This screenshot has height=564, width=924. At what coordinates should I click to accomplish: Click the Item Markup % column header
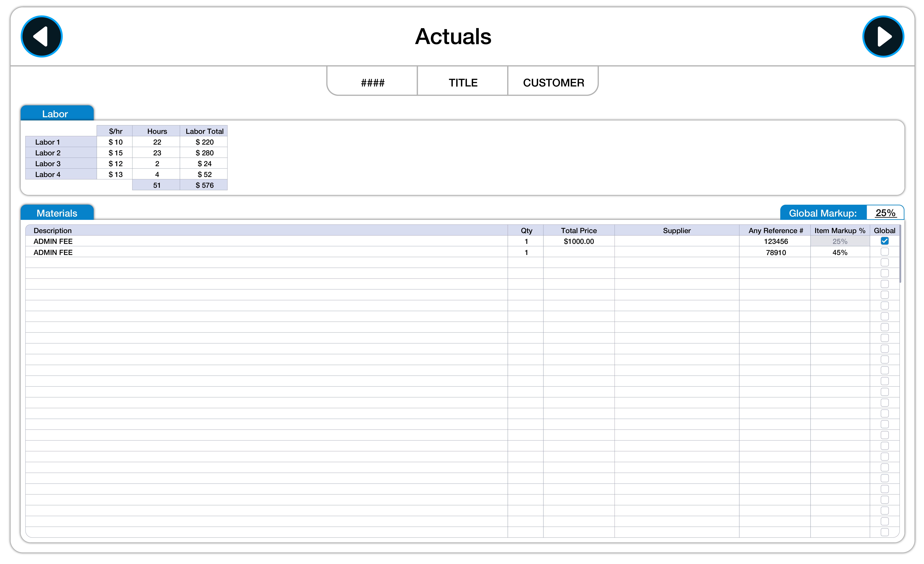click(x=840, y=230)
